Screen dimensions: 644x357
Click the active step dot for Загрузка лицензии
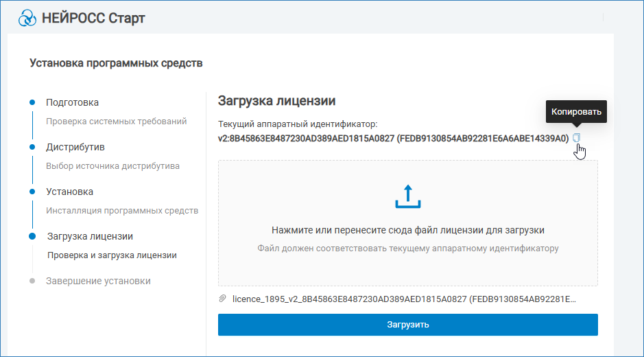[32, 236]
